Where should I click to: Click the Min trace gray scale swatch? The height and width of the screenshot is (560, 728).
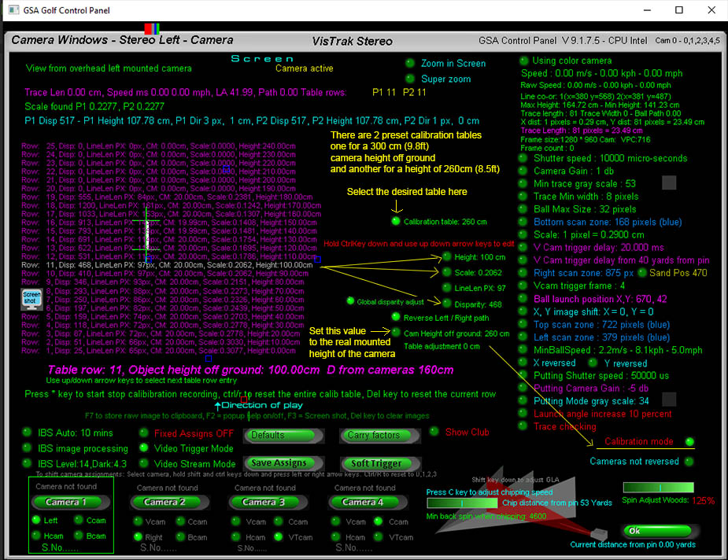(669, 183)
